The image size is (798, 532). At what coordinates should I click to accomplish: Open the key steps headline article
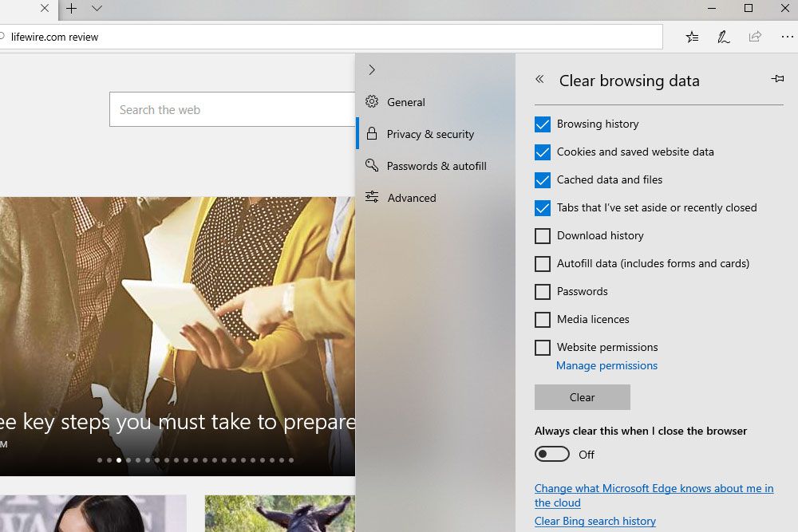click(x=178, y=422)
